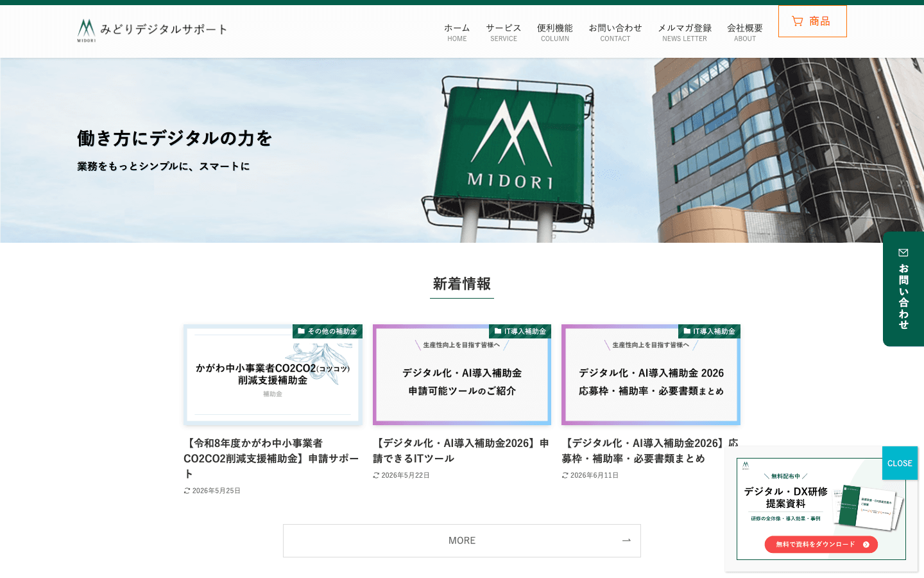924x578 pixels.
Task: Click the cart icon beside 商品
Action: pyautogui.click(x=798, y=21)
